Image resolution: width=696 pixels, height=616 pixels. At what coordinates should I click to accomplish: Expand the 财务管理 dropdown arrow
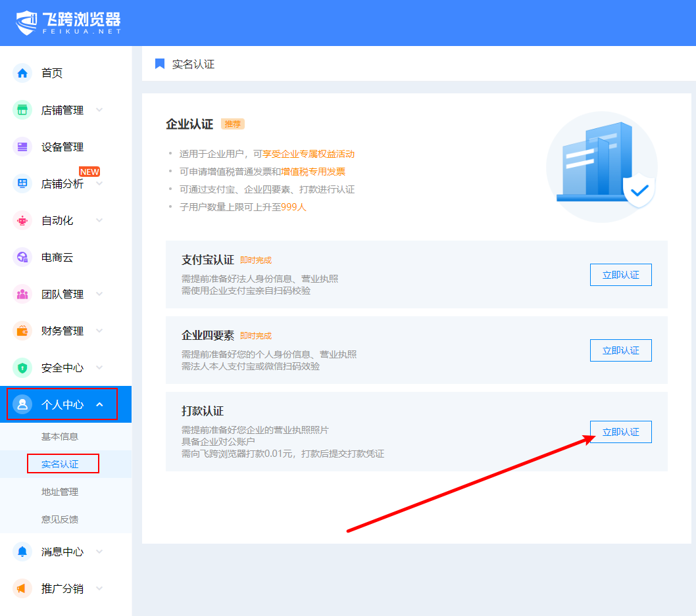99,331
